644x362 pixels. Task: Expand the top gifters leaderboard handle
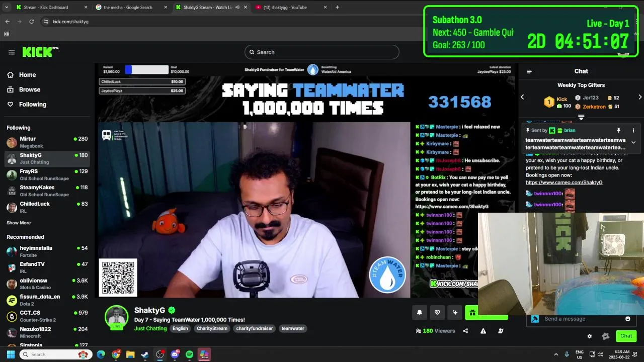coord(581,117)
